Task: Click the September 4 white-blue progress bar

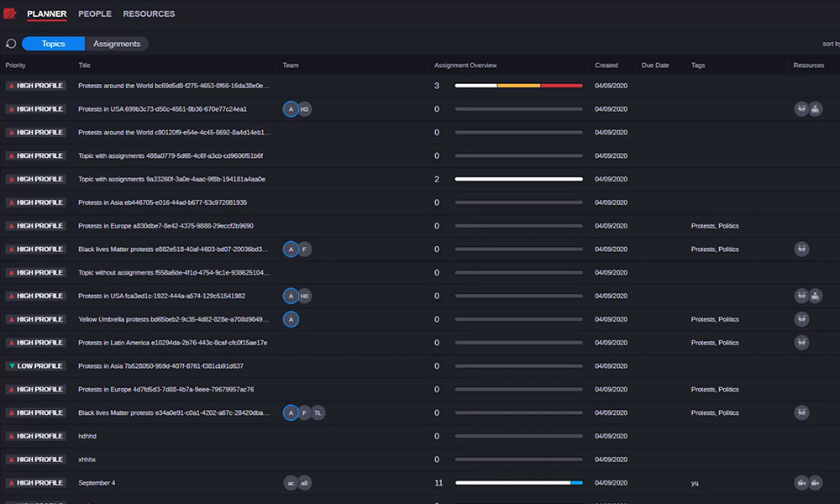Action: (x=518, y=483)
